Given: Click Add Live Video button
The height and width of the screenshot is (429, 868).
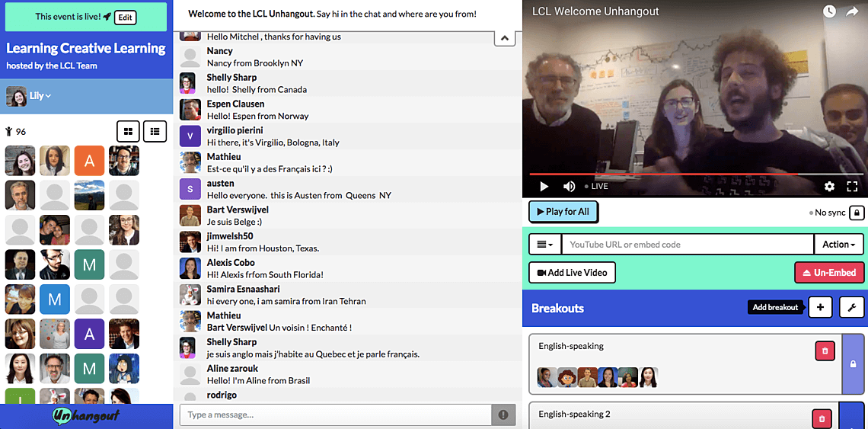Looking at the screenshot, I should click(572, 273).
